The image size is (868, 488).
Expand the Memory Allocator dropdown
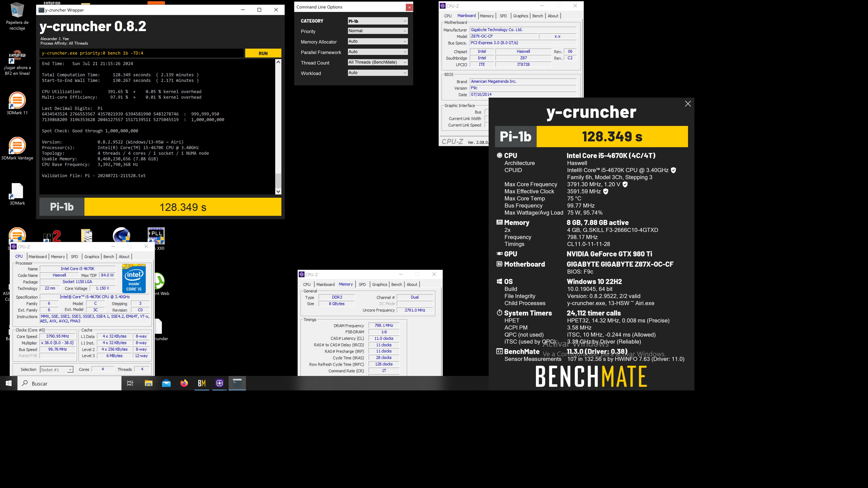(378, 41)
